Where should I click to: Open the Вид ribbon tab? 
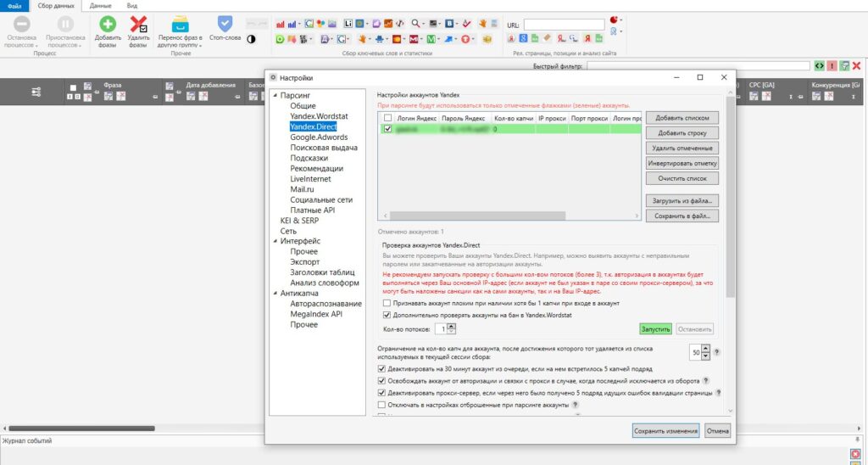(x=132, y=5)
